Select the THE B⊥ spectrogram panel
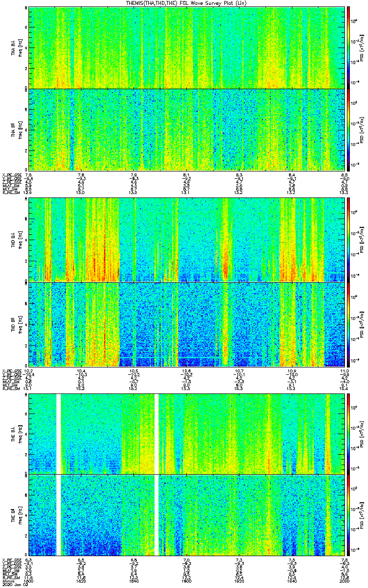This screenshot has height=588, width=368. pos(187,434)
